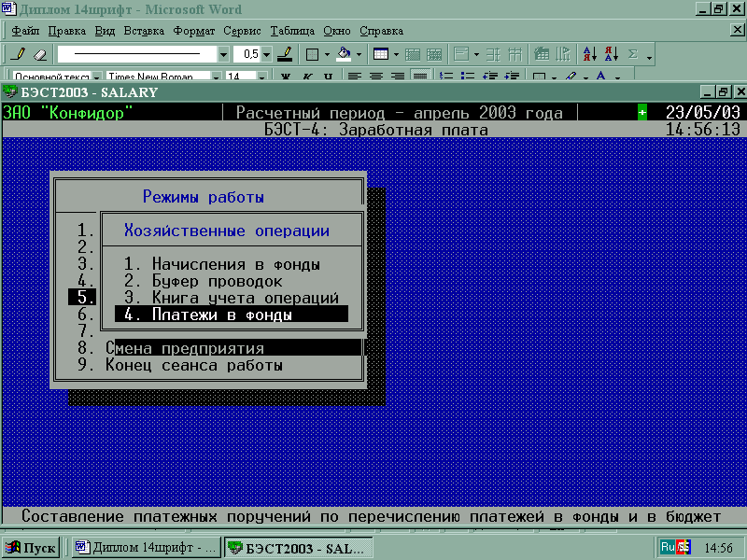Open the Окно menu
Image resolution: width=747 pixels, height=560 pixels.
[337, 31]
